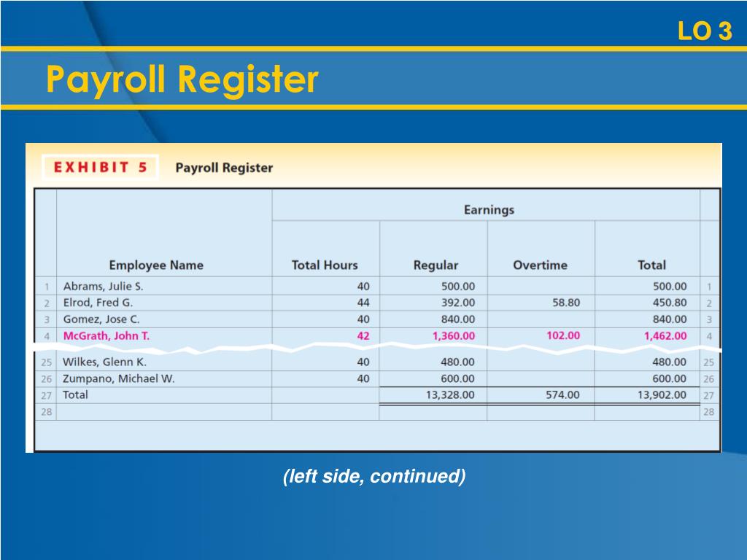This screenshot has height=560, width=747.
Task: Select the 'Abrams, Julie S.' name cell
Action: click(104, 286)
